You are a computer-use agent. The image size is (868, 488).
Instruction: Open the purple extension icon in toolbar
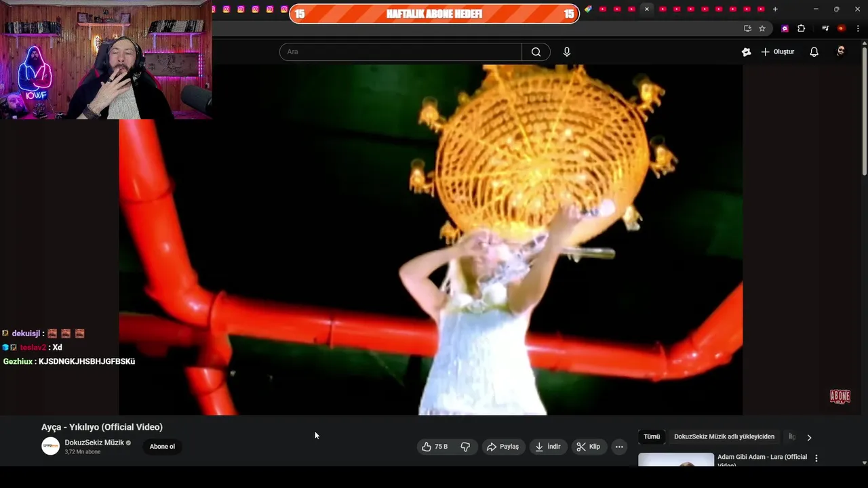(785, 28)
